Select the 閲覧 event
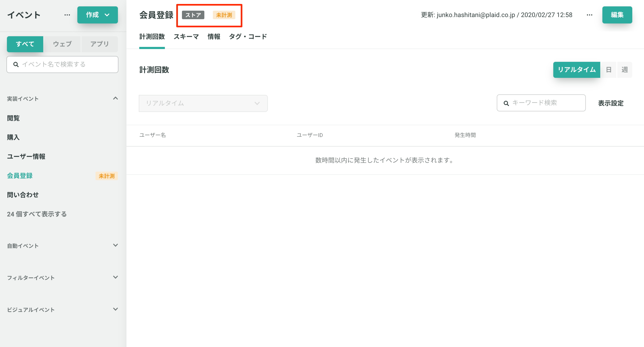This screenshot has width=644, height=347. (13, 118)
